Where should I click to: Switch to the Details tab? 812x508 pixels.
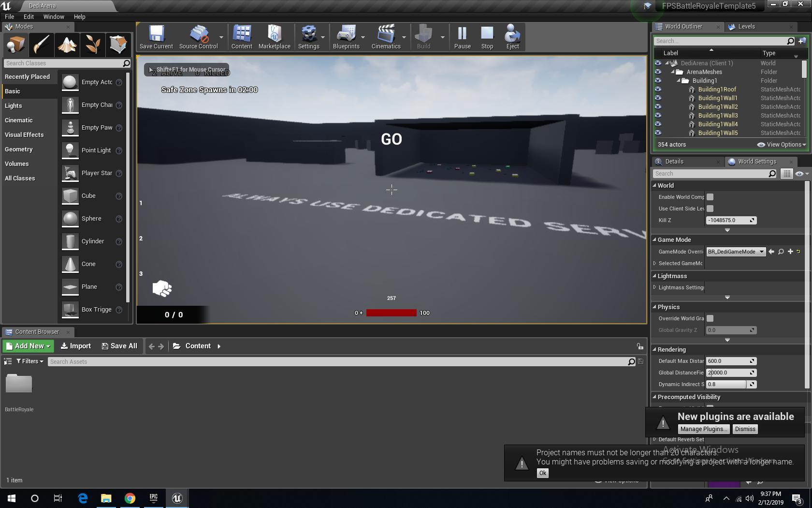[x=674, y=162]
